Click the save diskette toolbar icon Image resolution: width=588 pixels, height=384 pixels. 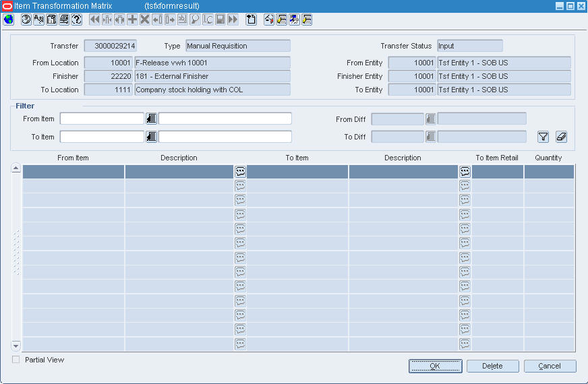[220, 20]
